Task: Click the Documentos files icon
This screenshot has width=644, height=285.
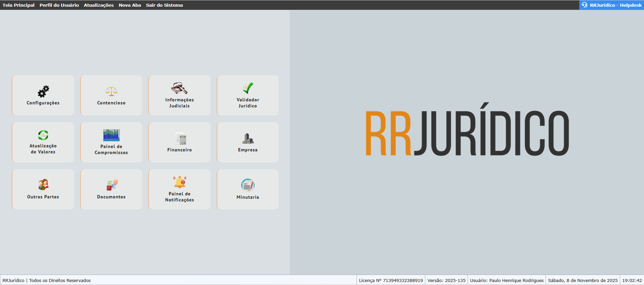Action: tap(112, 185)
